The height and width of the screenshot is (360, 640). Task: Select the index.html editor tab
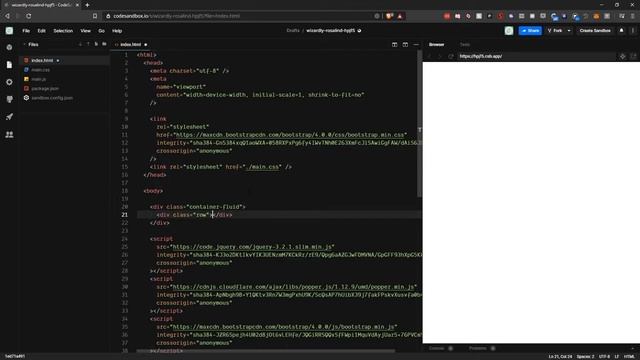point(131,44)
